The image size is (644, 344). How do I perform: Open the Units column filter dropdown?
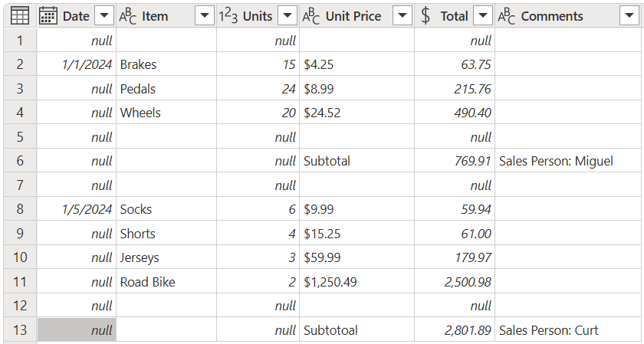tap(287, 15)
